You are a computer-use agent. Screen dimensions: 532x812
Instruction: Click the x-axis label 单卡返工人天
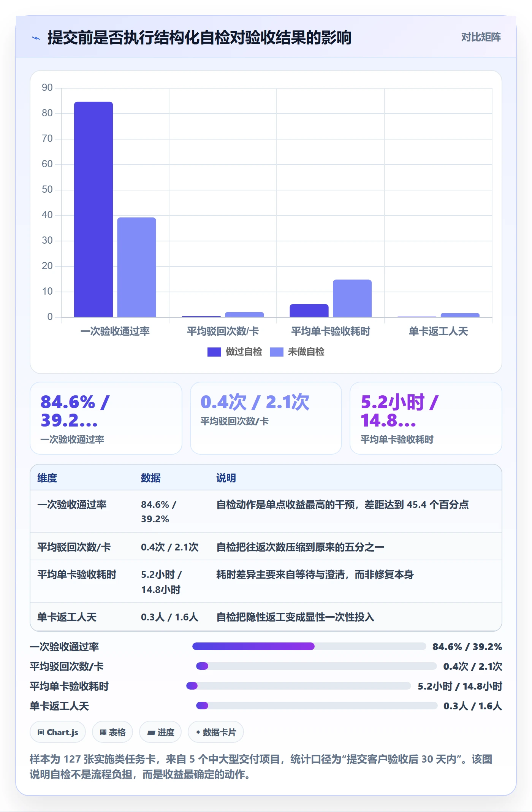pos(438,331)
